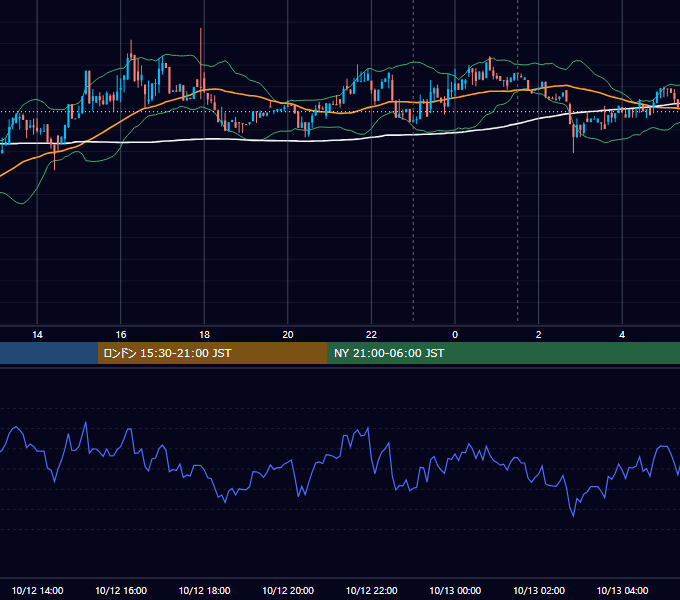
Task: Click the blue session bar before ロンドン
Action: 49,353
